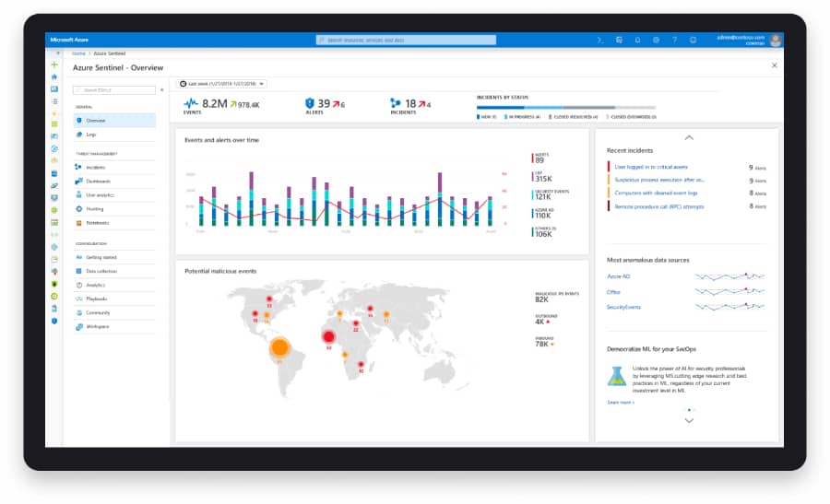
Task: Open Cloud Shell from the top bar
Action: [x=599, y=41]
